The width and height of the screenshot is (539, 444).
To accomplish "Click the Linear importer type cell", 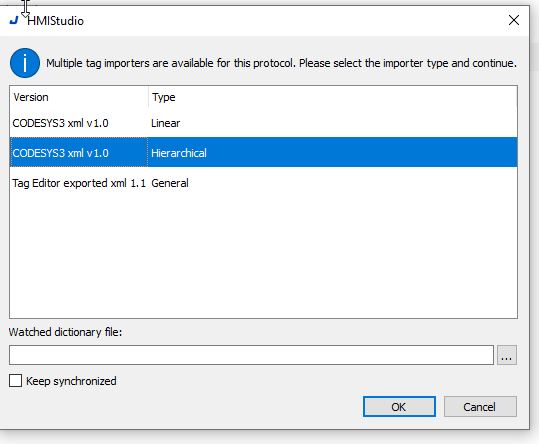I will tap(165, 123).
